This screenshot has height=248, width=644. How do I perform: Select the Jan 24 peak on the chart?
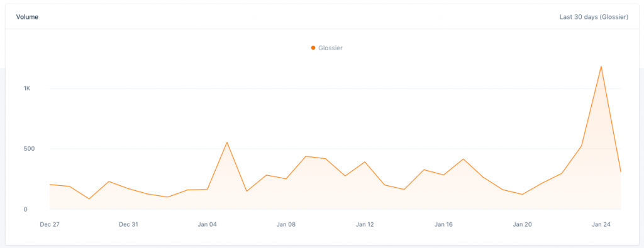point(601,66)
